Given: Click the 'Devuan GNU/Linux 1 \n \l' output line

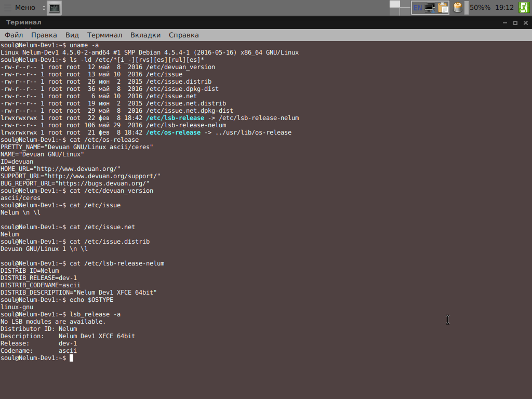Looking at the screenshot, I should pos(44,249).
